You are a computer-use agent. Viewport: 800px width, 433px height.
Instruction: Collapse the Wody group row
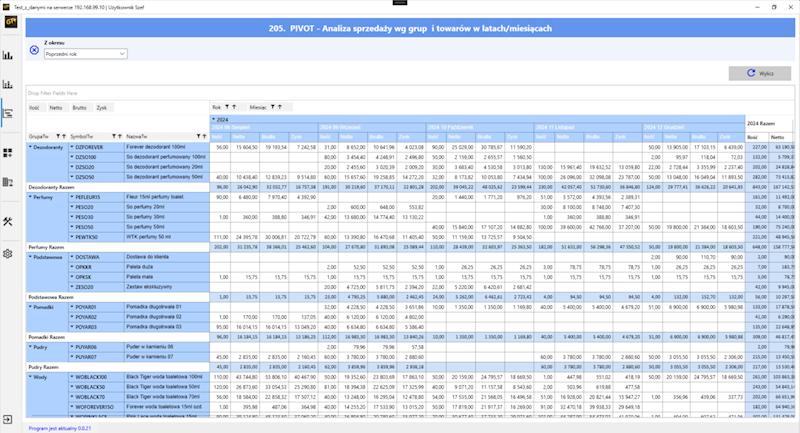(x=30, y=377)
